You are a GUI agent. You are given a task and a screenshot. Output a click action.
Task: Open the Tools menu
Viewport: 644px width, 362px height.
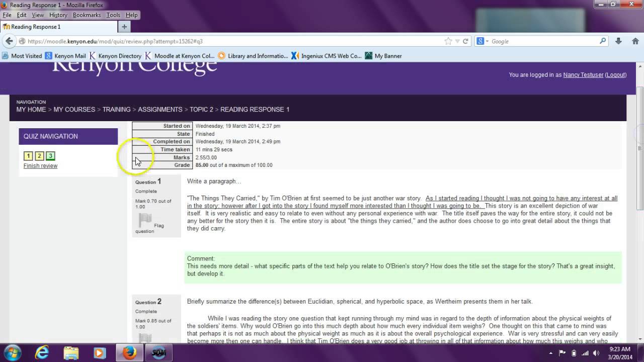[113, 15]
